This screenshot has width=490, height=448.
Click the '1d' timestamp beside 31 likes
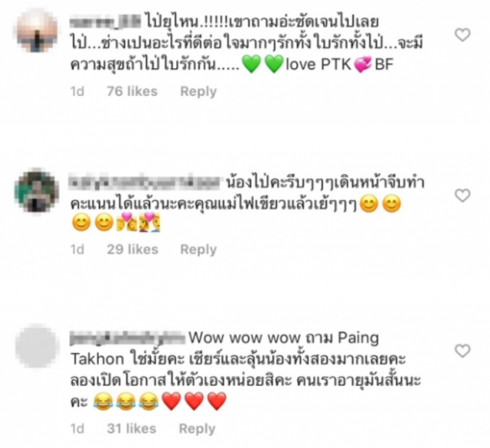[x=77, y=429]
